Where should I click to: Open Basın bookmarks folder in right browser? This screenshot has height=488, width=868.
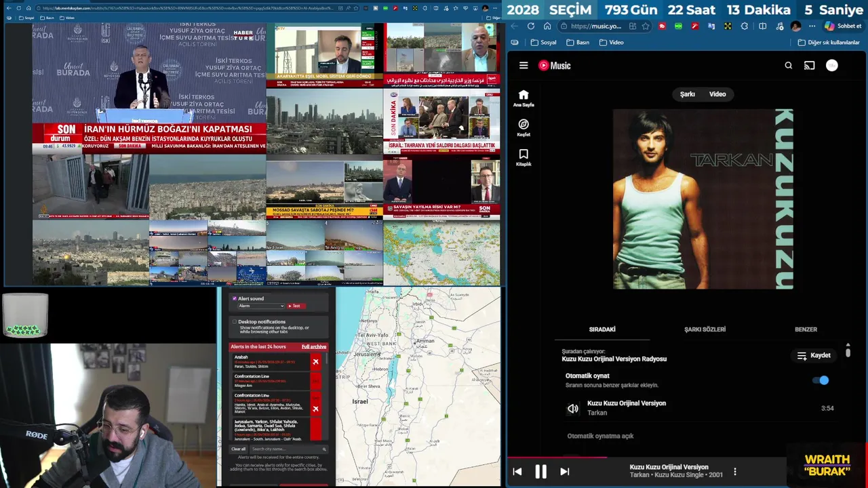click(x=577, y=42)
